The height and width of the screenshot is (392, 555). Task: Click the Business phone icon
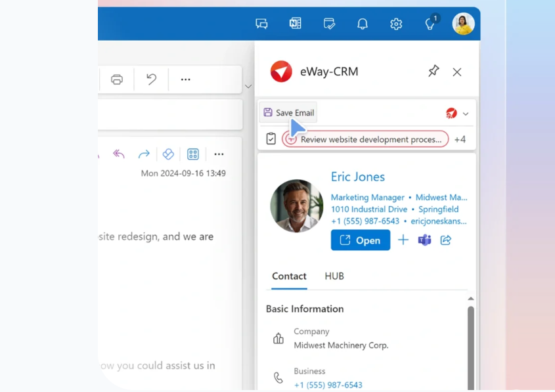278,378
